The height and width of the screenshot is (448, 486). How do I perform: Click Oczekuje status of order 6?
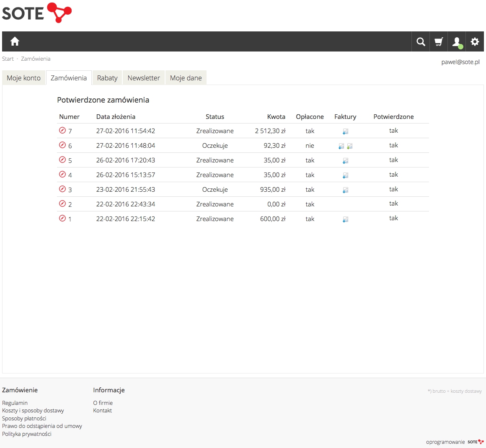point(215,146)
